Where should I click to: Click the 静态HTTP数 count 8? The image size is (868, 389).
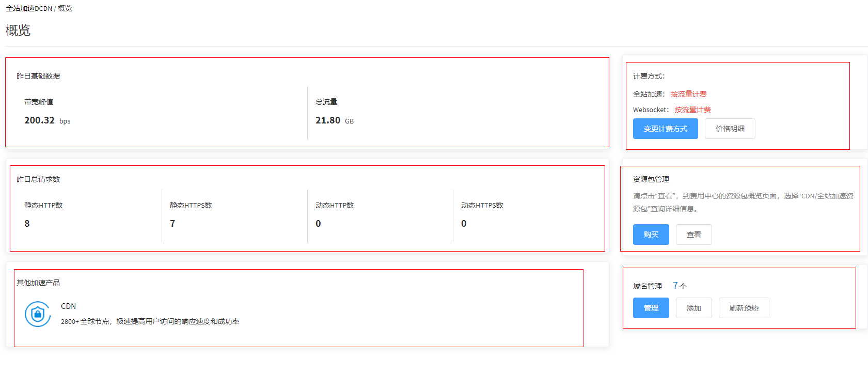pyautogui.click(x=27, y=224)
